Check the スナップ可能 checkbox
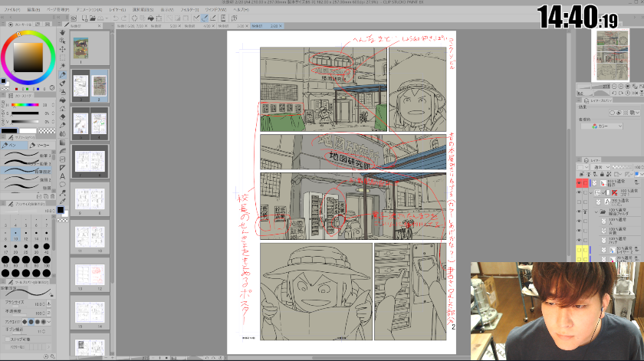 [8, 340]
